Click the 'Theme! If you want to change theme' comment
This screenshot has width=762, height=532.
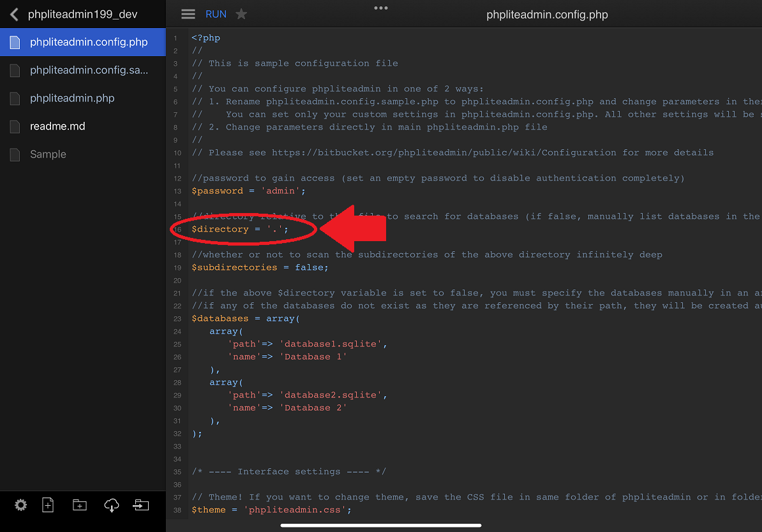click(477, 497)
